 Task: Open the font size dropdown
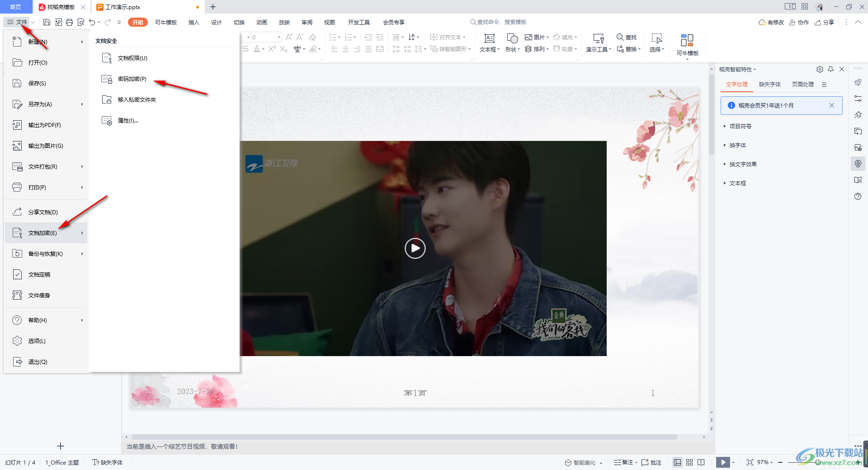click(x=279, y=37)
